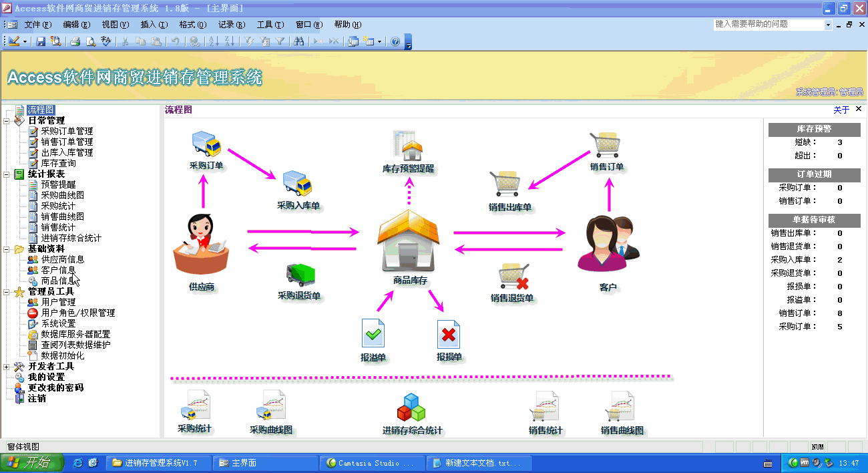Open the help question box dropdown
The height and width of the screenshot is (473, 868).
click(828, 25)
